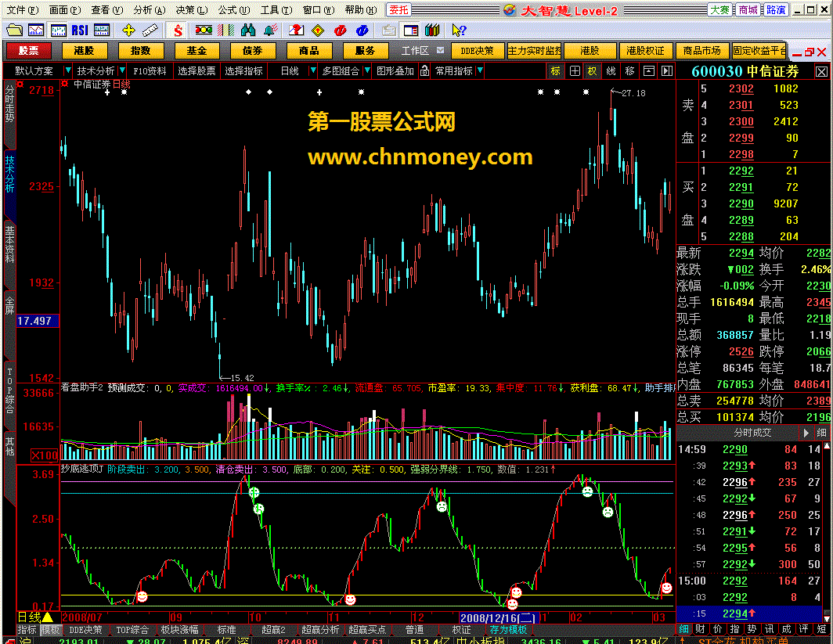Image resolution: width=833 pixels, height=644 pixels.
Task: Click the bookshelf books icon
Action: pos(432,31)
